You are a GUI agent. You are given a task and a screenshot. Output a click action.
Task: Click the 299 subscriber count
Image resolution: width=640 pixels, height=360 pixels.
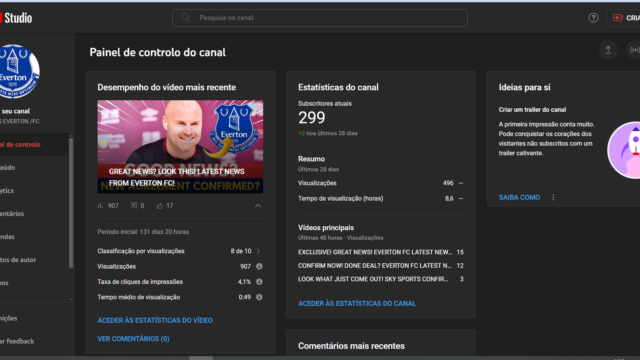tap(311, 118)
